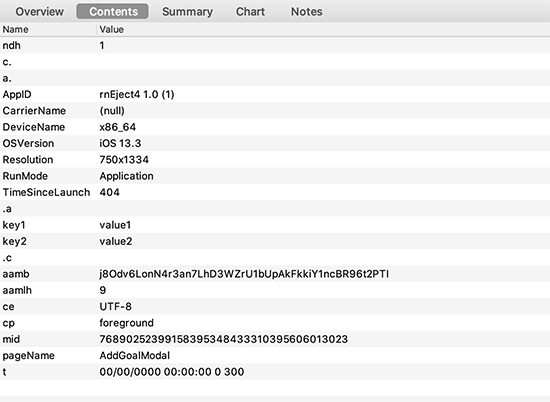Image resolution: width=550 pixels, height=402 pixels.
Task: Click the '404' value
Action: (x=109, y=193)
